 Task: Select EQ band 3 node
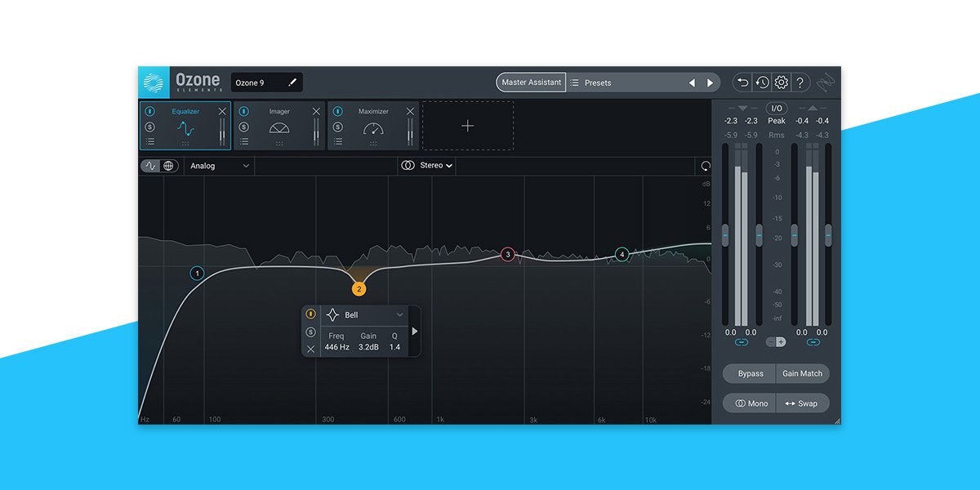pos(507,255)
